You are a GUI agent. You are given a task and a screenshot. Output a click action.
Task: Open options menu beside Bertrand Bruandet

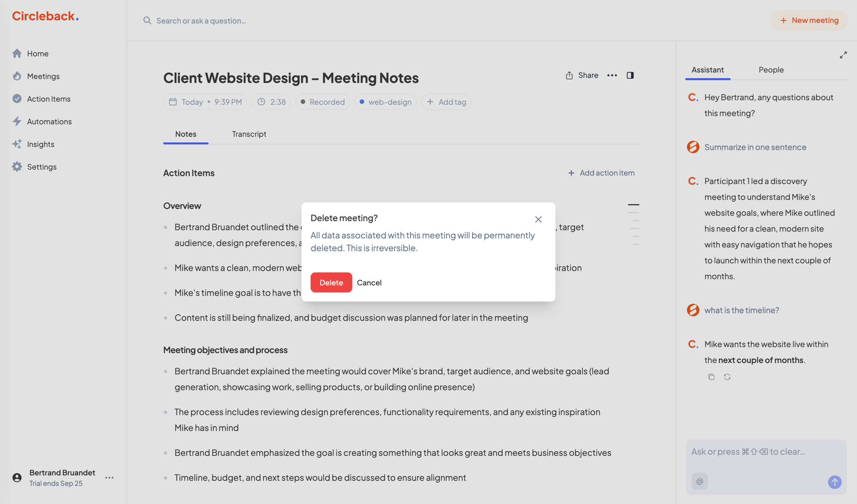pyautogui.click(x=109, y=477)
